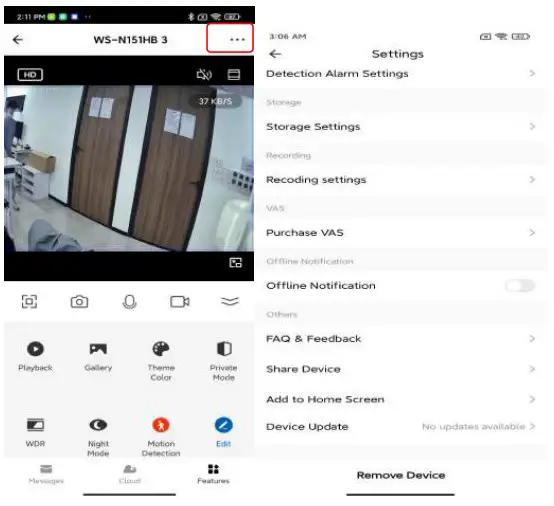Switch to the Cloud tab
This screenshot has height=506, width=554.
coord(130,474)
